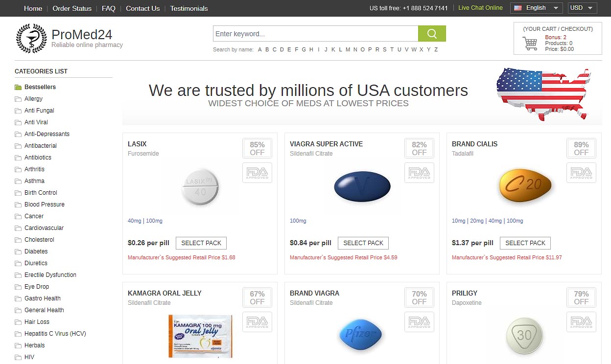Screen dimensions: 611x364
Task: Open the English language dropdown
Action: [537, 8]
